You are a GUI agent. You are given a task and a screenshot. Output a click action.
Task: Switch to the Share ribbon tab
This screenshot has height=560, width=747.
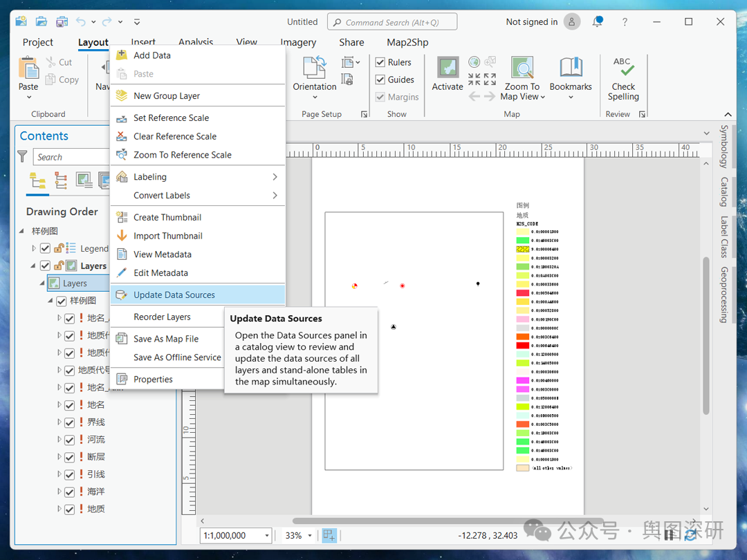point(351,42)
